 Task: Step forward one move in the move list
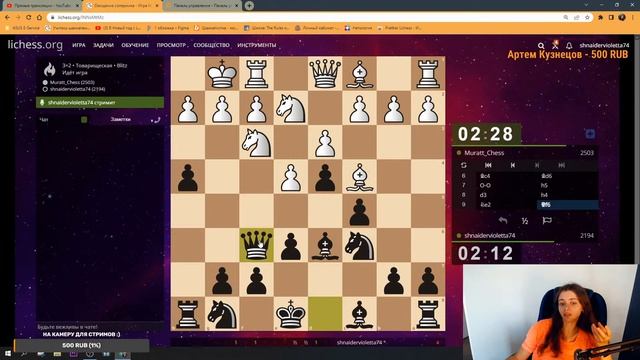point(537,165)
